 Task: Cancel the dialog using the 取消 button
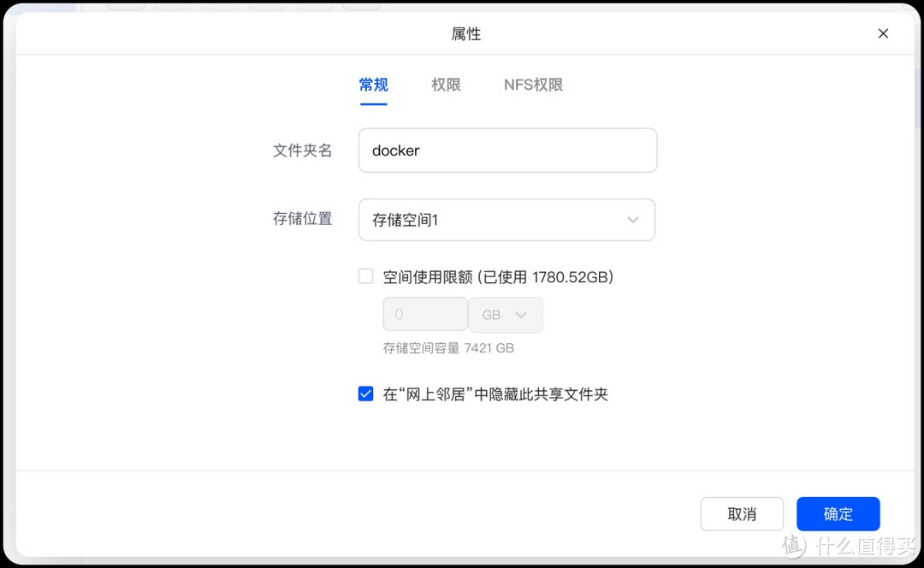pos(742,513)
